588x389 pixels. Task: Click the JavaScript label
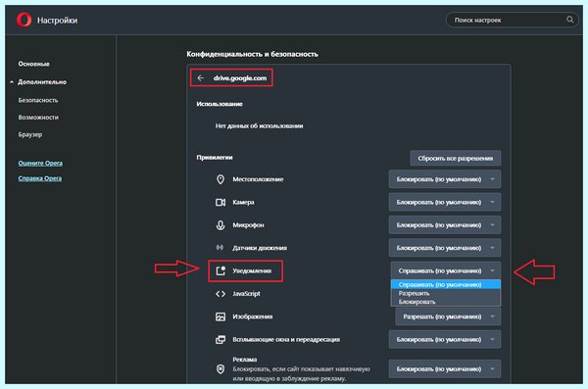[246, 294]
